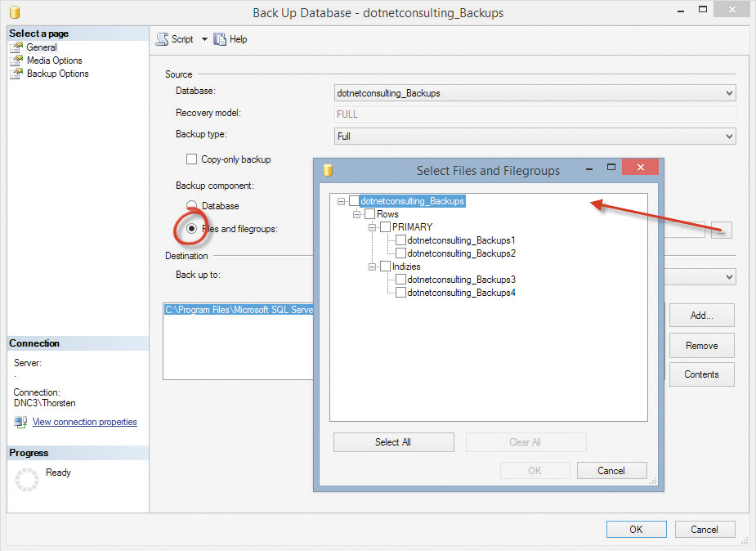This screenshot has width=756, height=551.
Task: Click the Recovery model FULL field
Action: tap(535, 114)
